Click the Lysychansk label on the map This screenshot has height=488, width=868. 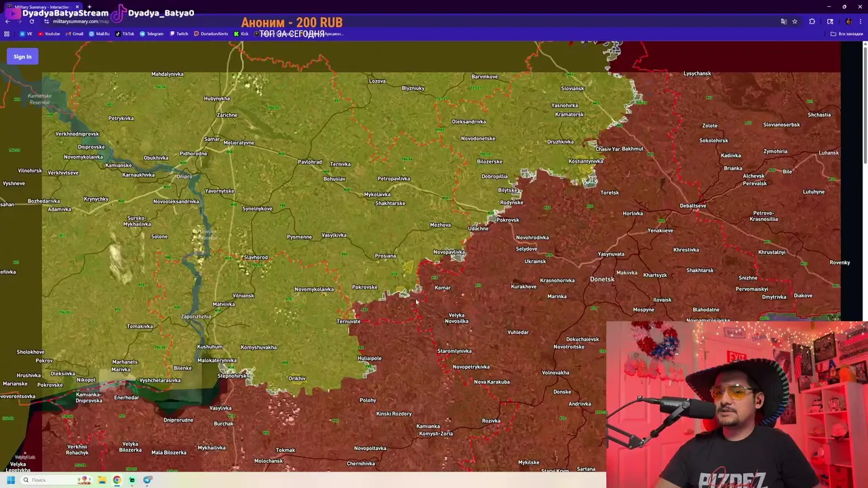pos(697,73)
